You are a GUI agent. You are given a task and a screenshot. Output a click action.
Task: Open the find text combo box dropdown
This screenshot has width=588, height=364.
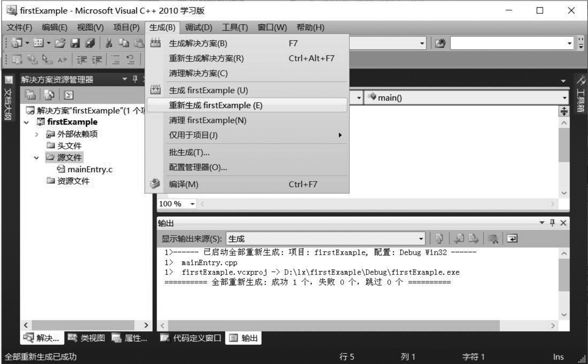[569, 43]
